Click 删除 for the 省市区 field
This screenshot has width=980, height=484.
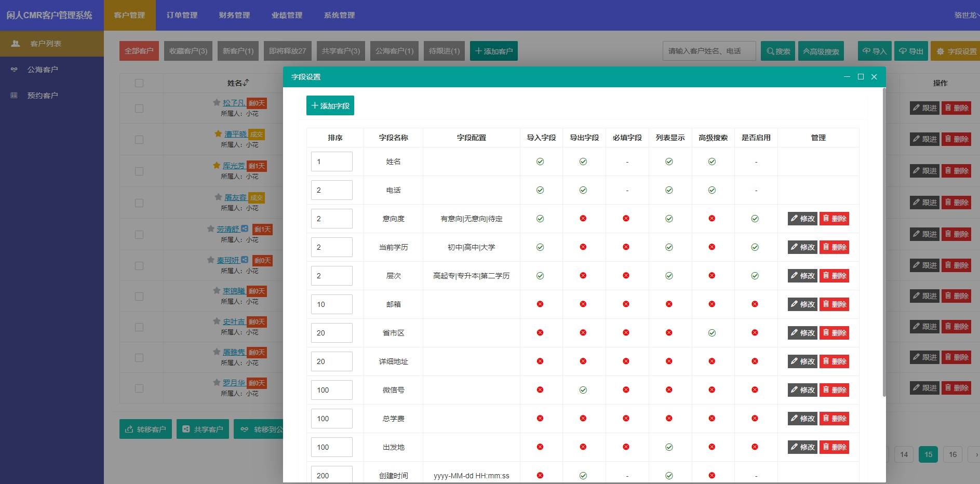tap(834, 333)
